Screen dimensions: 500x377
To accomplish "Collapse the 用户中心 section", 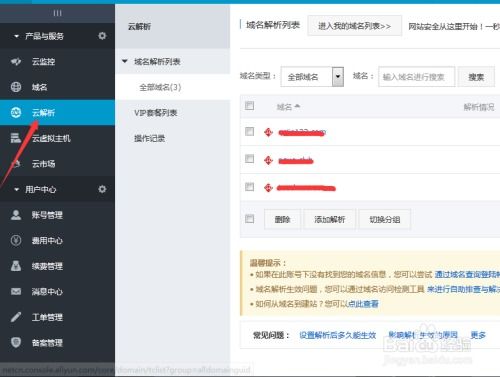I will (x=16, y=189).
